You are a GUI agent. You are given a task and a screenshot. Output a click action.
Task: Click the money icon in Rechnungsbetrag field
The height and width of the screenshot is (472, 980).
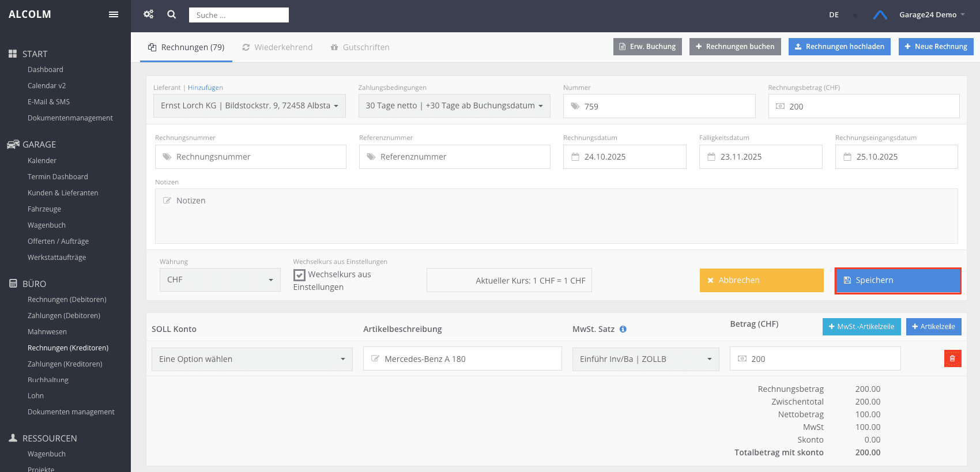[x=780, y=106]
